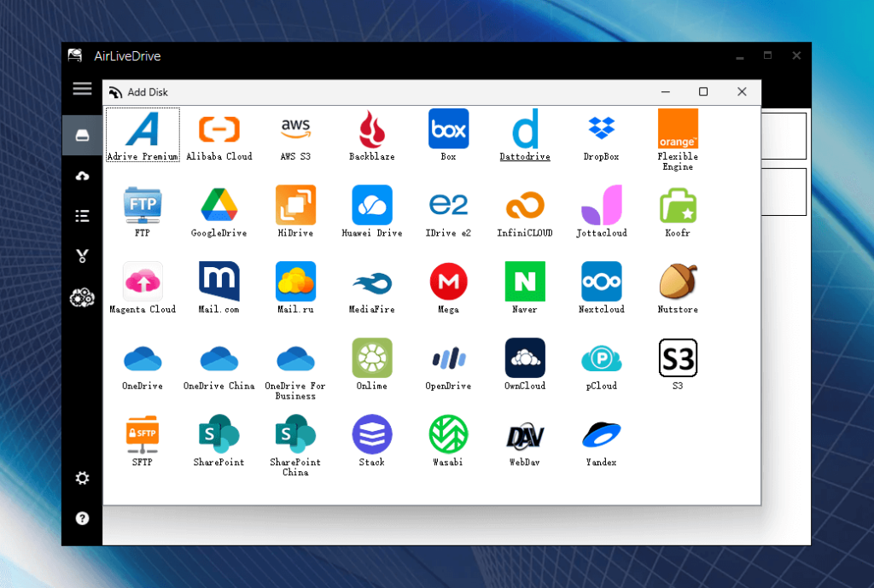
Task: Select the generic S3 icon
Action: tap(677, 364)
